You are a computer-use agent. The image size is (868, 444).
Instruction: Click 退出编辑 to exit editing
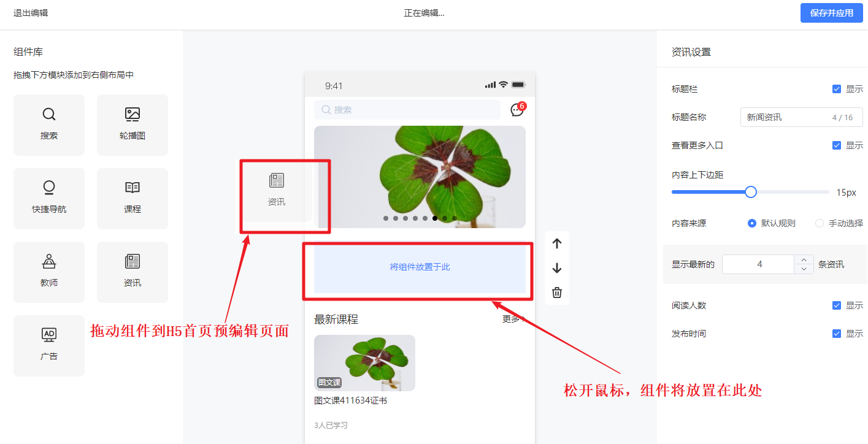31,13
